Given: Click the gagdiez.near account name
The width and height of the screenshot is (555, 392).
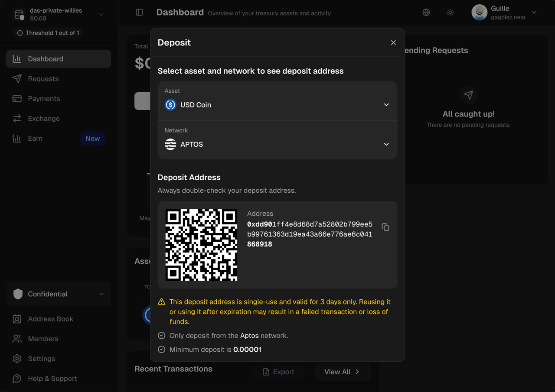Looking at the screenshot, I should 508,18.
